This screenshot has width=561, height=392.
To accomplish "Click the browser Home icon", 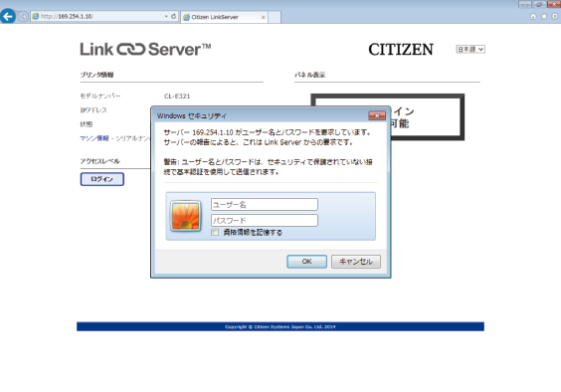I will point(533,17).
